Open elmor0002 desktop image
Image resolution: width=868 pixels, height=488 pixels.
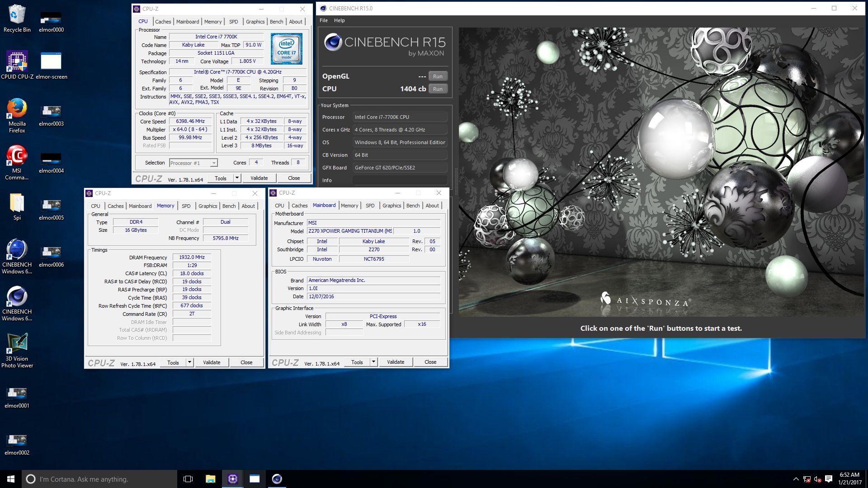pos(17,444)
